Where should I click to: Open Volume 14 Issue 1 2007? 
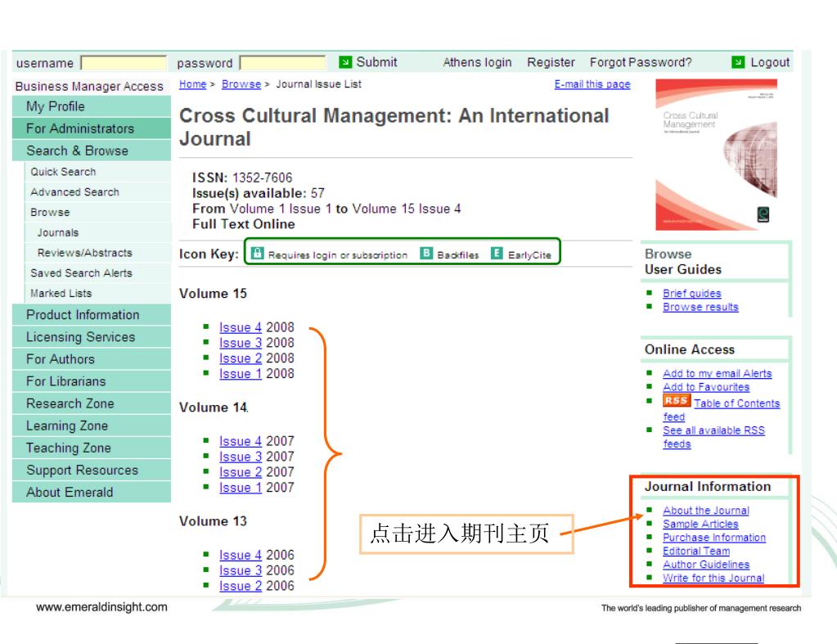point(241,488)
